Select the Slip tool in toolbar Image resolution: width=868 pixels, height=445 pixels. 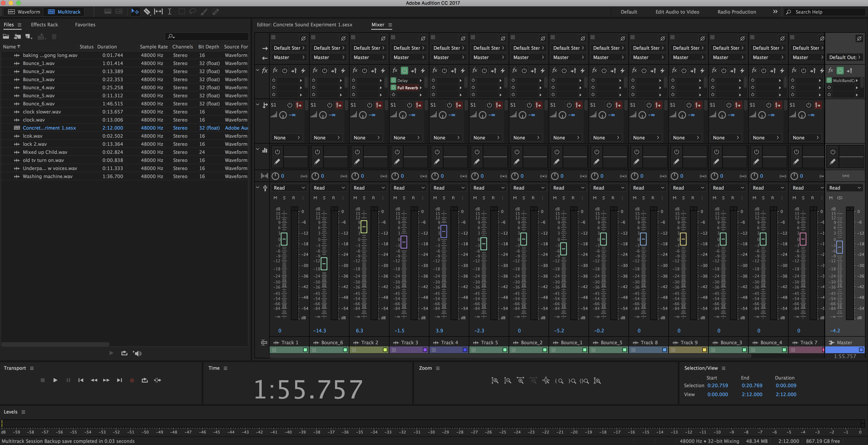point(158,12)
